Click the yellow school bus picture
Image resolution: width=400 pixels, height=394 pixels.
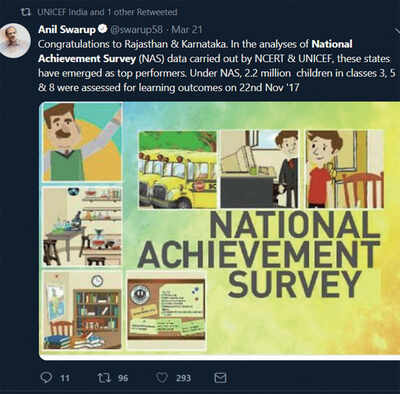coord(178,170)
